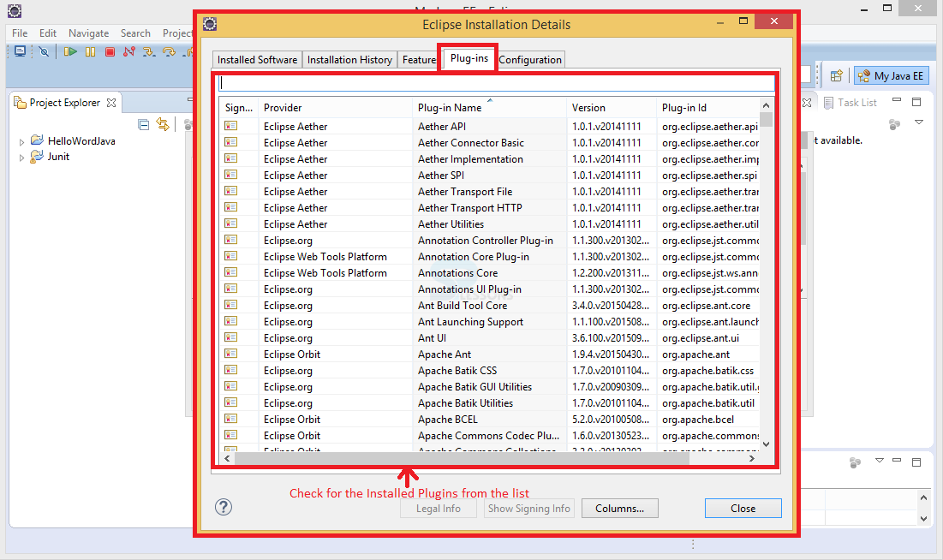Image resolution: width=943 pixels, height=560 pixels.
Task: Close the Eclipse Installation Details dialog
Action: (x=743, y=509)
